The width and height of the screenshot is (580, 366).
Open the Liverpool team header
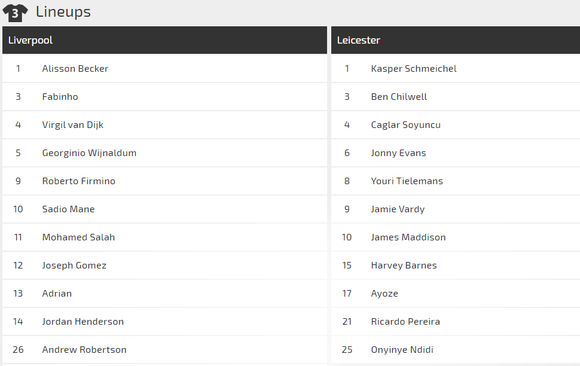point(165,40)
